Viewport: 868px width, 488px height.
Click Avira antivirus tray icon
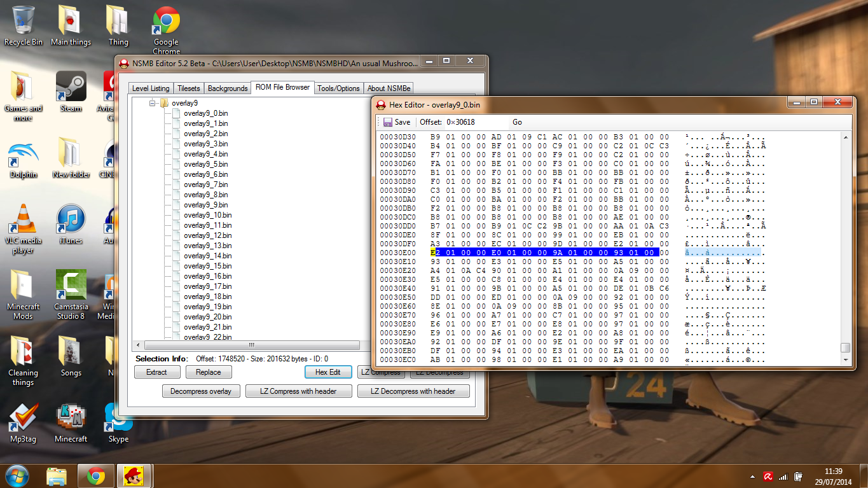pos(768,476)
